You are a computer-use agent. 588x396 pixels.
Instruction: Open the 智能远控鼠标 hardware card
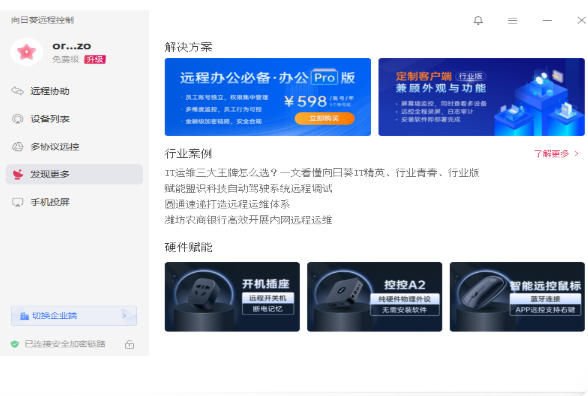517,297
